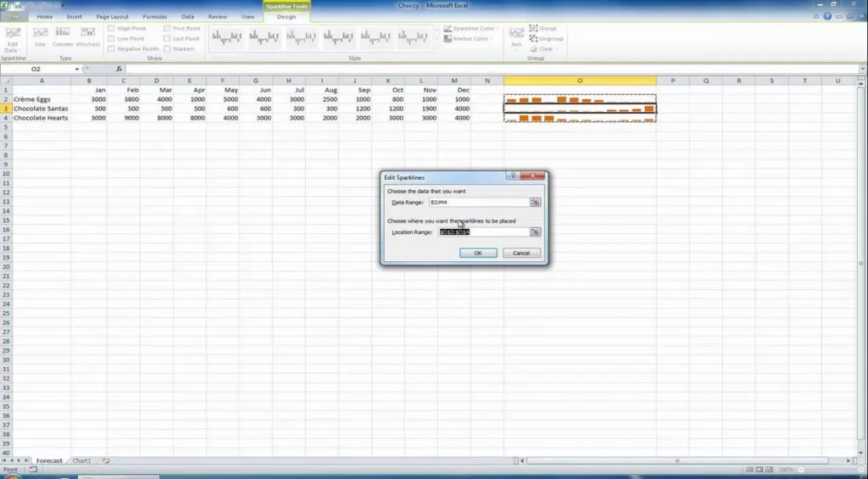Image resolution: width=868 pixels, height=479 pixels.
Task: Enable the High Point checkbox
Action: click(x=111, y=28)
